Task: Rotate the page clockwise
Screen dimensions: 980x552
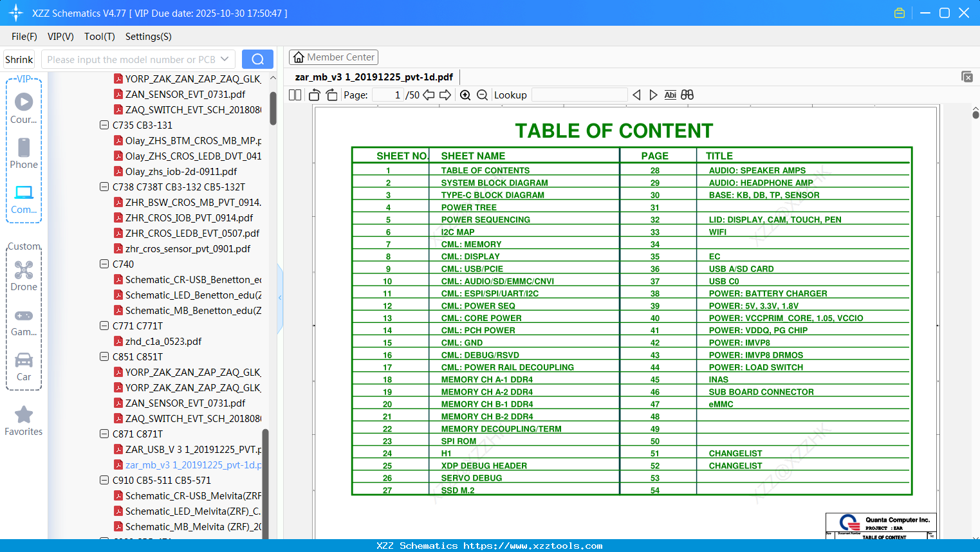Action: click(x=331, y=95)
